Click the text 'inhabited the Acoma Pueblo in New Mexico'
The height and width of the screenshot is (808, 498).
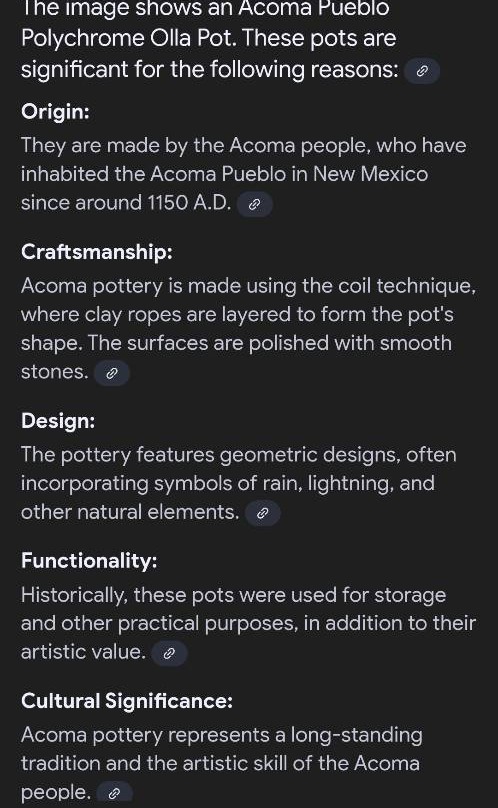click(x=224, y=174)
